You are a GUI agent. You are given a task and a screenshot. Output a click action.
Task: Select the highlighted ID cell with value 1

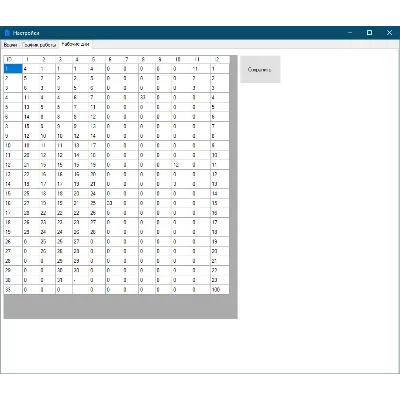click(13, 69)
